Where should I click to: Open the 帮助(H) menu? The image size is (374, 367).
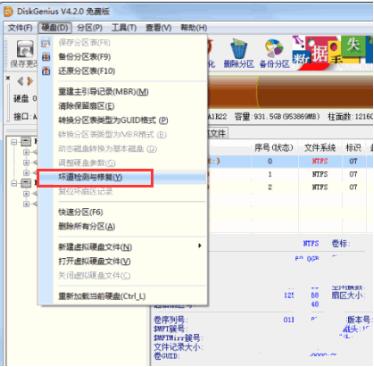[x=194, y=27]
